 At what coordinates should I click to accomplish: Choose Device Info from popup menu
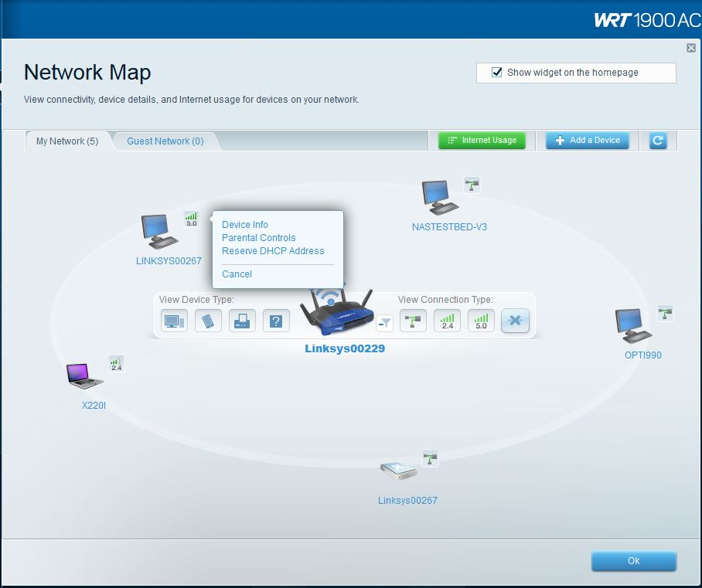coord(245,225)
